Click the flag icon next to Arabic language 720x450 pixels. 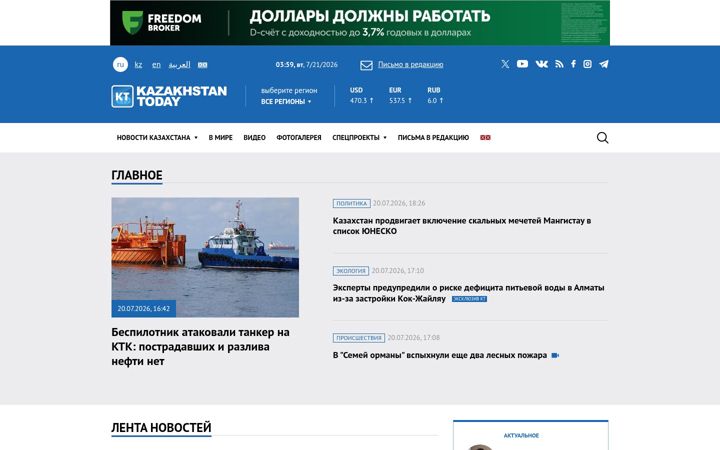202,65
